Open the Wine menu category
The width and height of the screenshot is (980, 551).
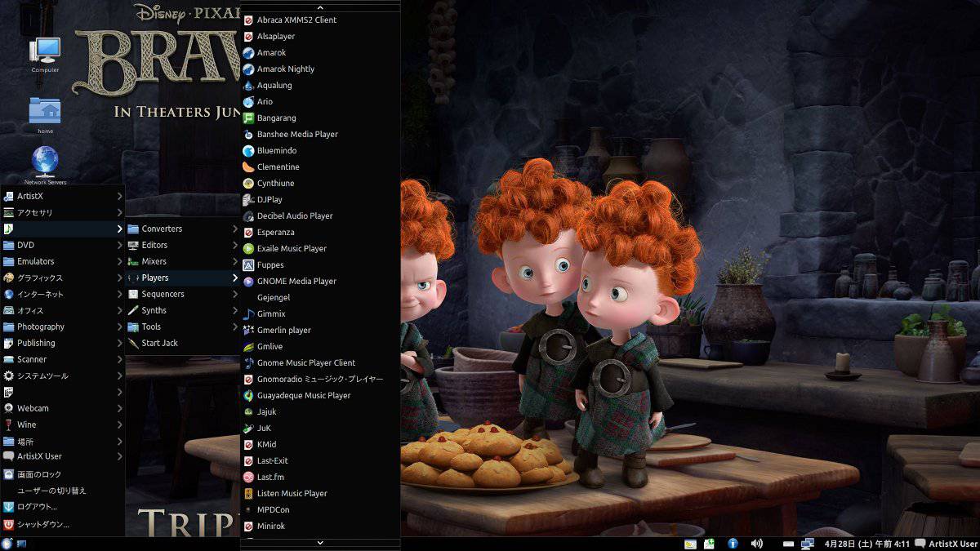click(x=63, y=424)
